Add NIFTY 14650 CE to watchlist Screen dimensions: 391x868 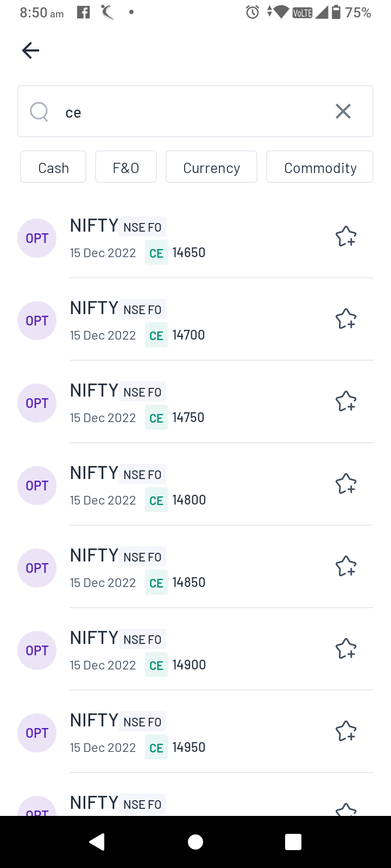click(345, 237)
